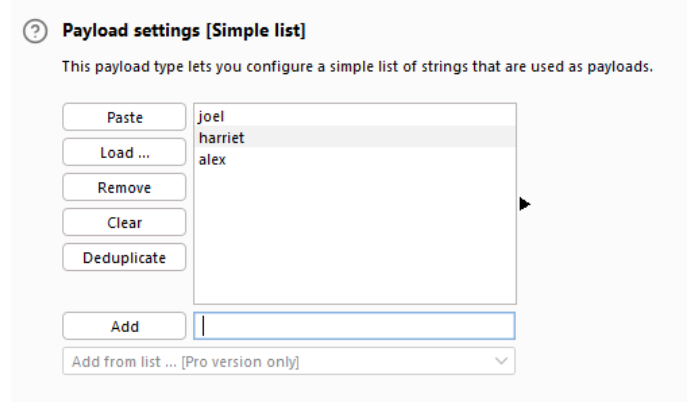Click the small black arrow beside the list

[x=524, y=204]
